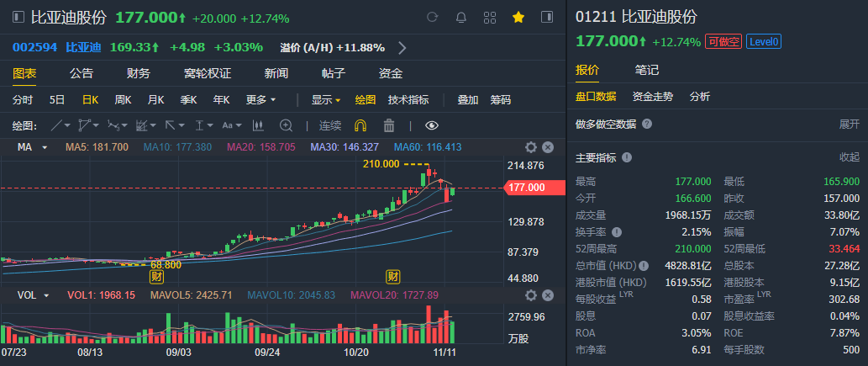Select 季K quarterly candlestick period
This screenshot has width=868, height=366.
coord(188,100)
